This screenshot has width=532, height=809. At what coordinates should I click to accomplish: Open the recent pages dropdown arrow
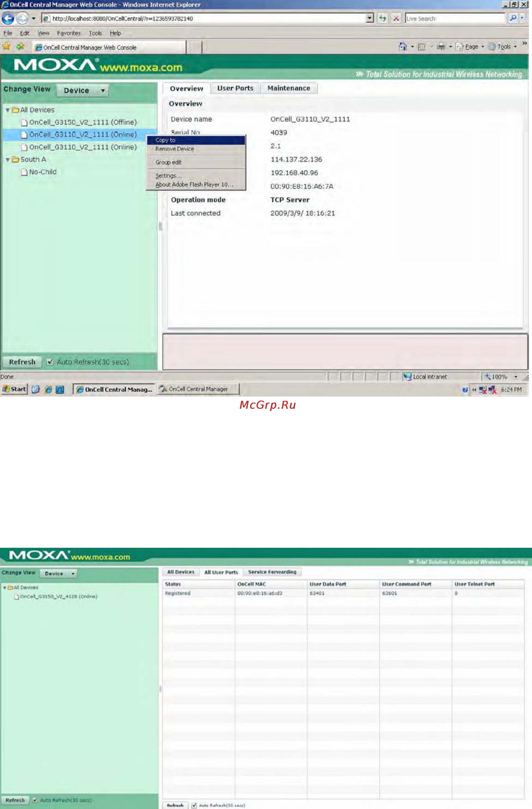[34, 18]
